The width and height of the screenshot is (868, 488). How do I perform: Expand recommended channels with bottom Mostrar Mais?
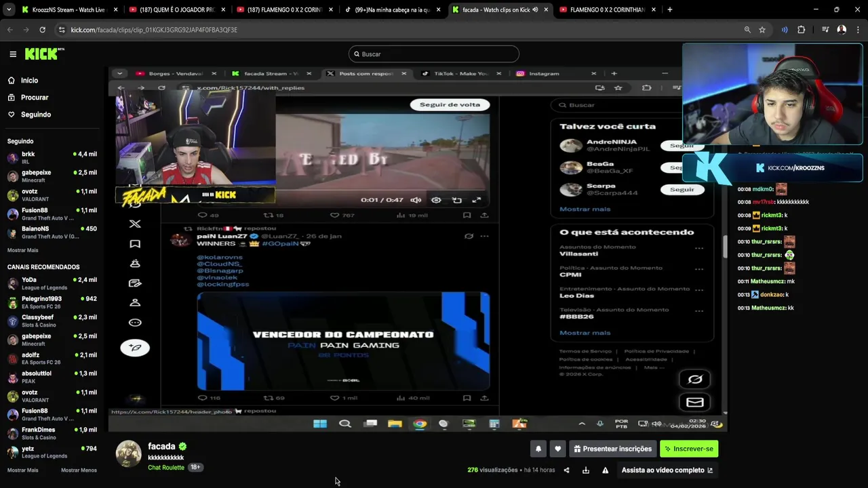[22, 470]
